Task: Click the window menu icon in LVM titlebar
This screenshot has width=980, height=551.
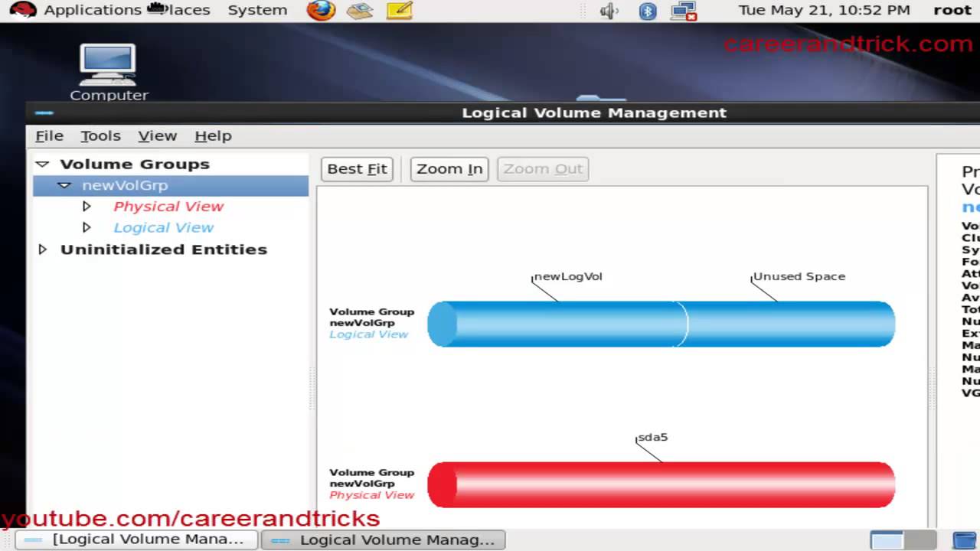Action: tap(44, 113)
